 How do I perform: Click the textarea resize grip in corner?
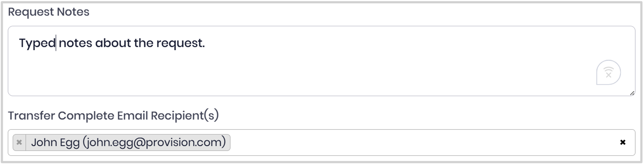coord(632,93)
